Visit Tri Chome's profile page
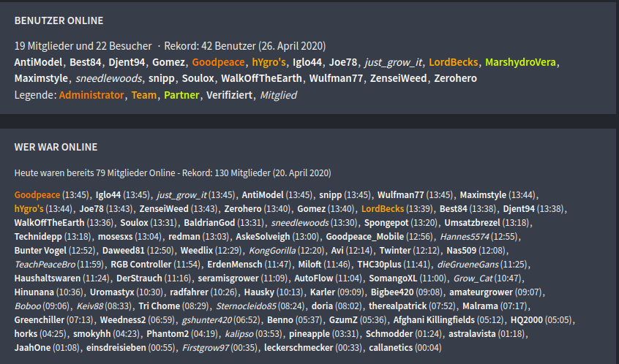This screenshot has width=619, height=364. (x=160, y=306)
